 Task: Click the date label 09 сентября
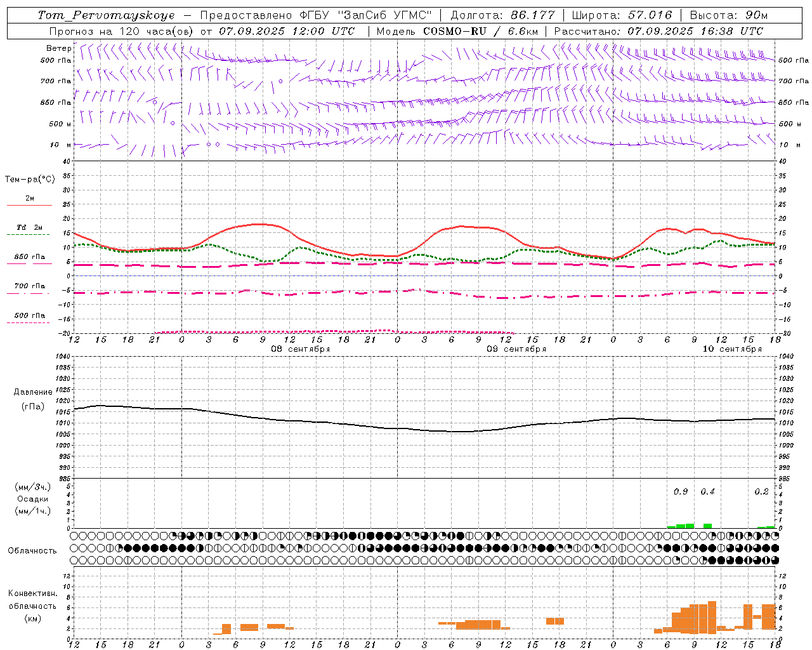(516, 349)
